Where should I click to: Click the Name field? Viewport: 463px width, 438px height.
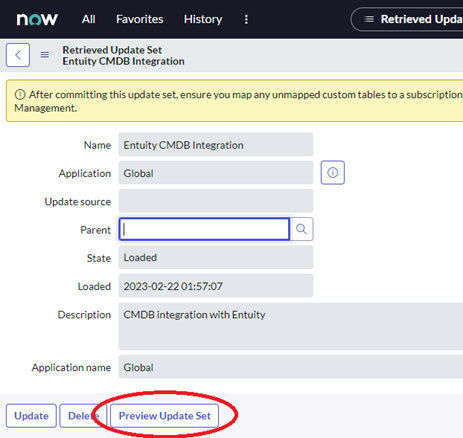pyautogui.click(x=216, y=144)
